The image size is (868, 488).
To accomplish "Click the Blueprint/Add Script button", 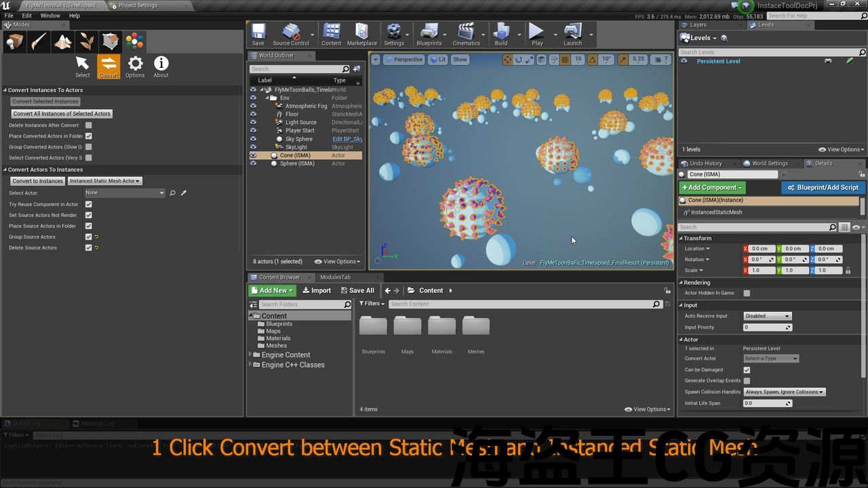I will coord(823,188).
